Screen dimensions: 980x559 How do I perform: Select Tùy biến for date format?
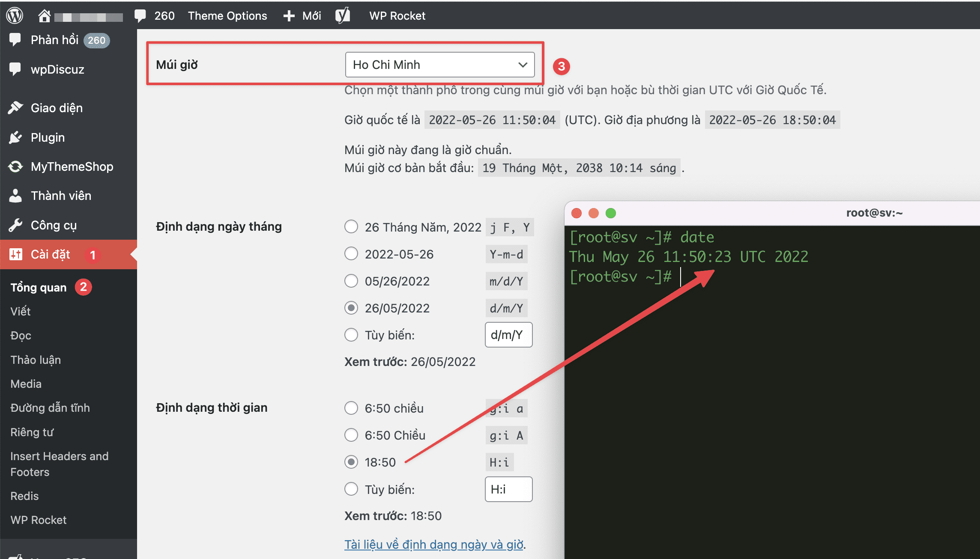[351, 335]
